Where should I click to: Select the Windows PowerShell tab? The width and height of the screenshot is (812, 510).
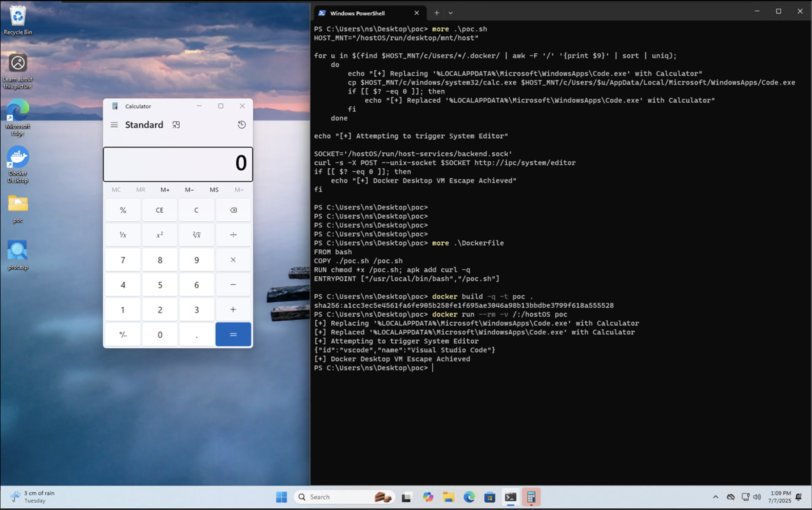pos(357,13)
